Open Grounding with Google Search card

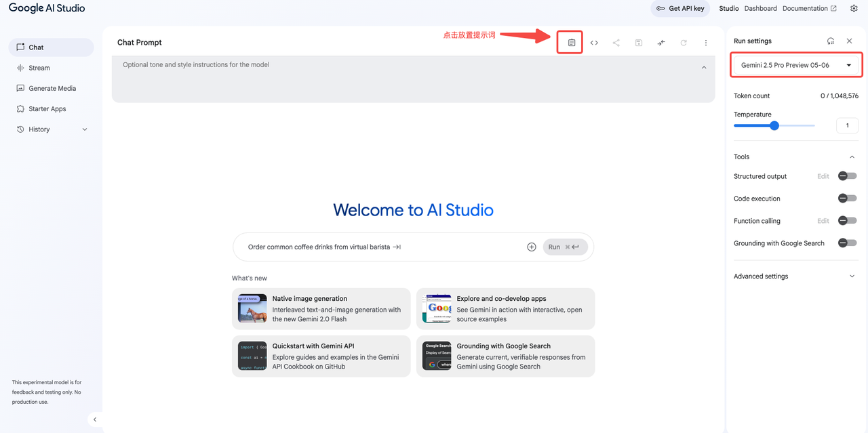(x=506, y=356)
